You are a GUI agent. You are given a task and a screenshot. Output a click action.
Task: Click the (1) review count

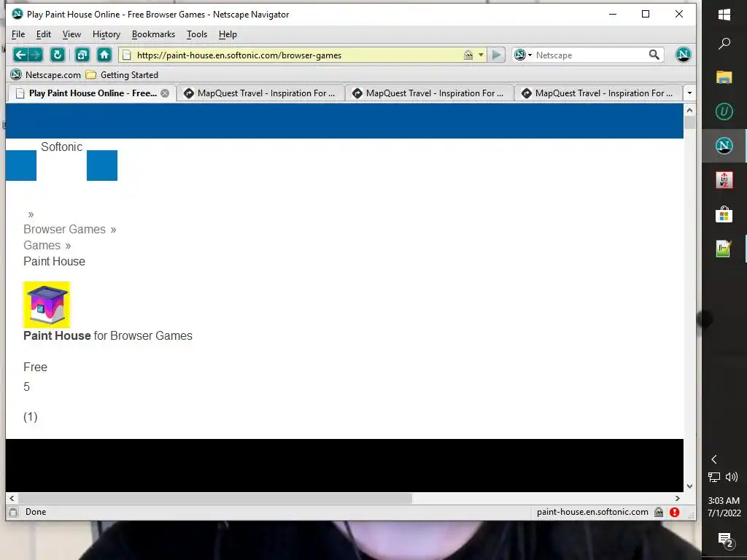31,416
